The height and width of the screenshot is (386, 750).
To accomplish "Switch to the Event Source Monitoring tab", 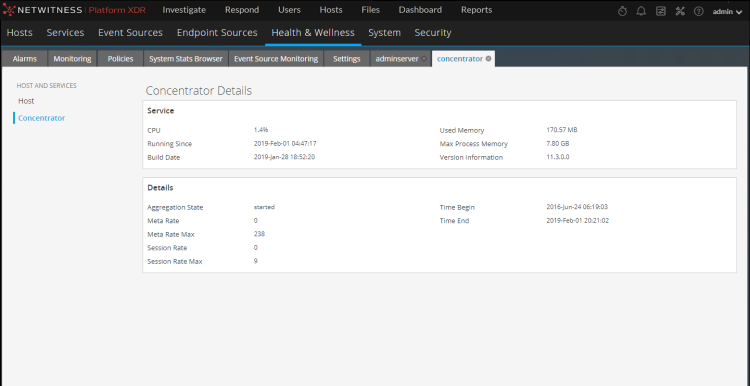I will coord(276,59).
